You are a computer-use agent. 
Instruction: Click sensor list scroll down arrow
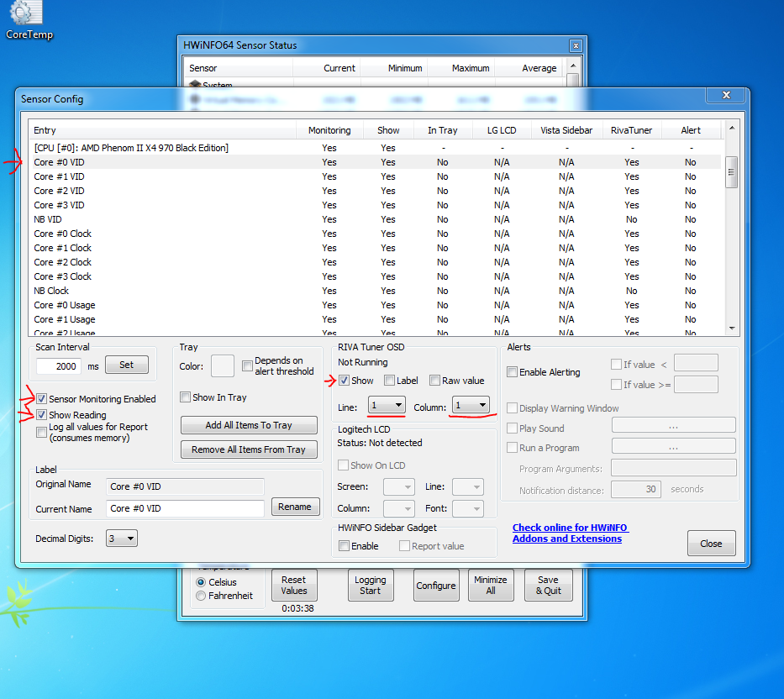(732, 328)
